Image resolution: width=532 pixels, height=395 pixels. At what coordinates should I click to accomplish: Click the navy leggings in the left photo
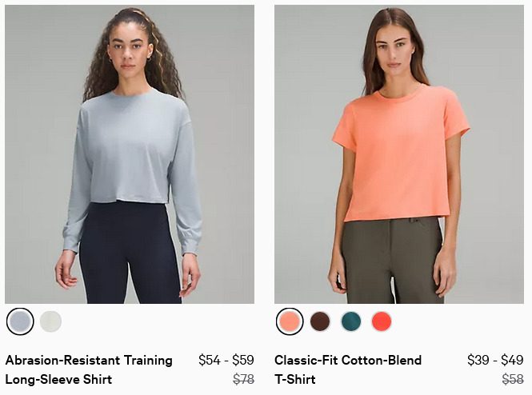point(129,251)
